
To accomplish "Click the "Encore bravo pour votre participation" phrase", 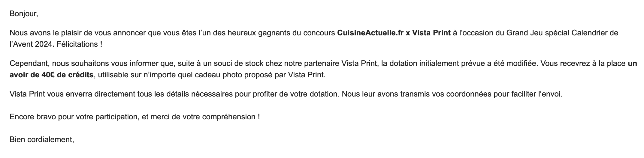I will pos(74,117).
